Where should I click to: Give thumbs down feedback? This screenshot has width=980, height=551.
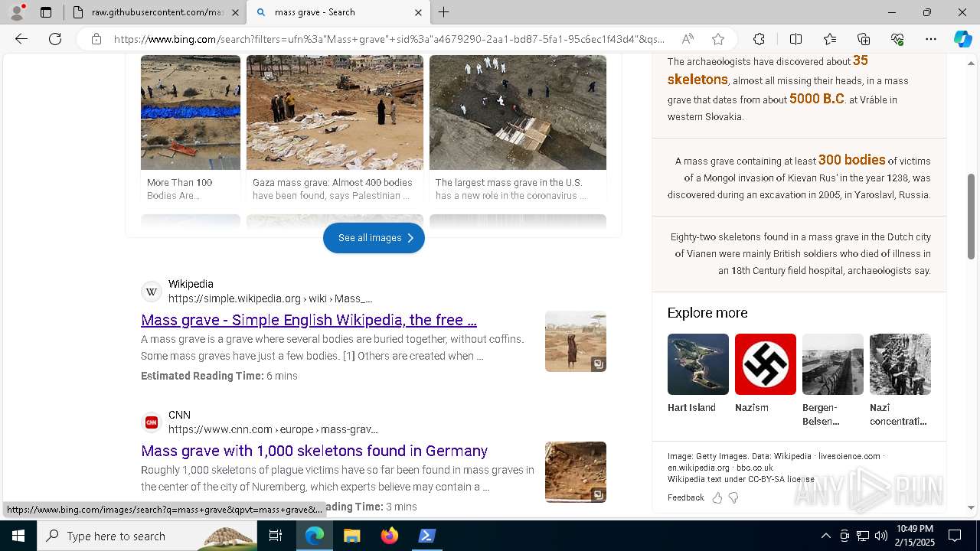tap(733, 497)
